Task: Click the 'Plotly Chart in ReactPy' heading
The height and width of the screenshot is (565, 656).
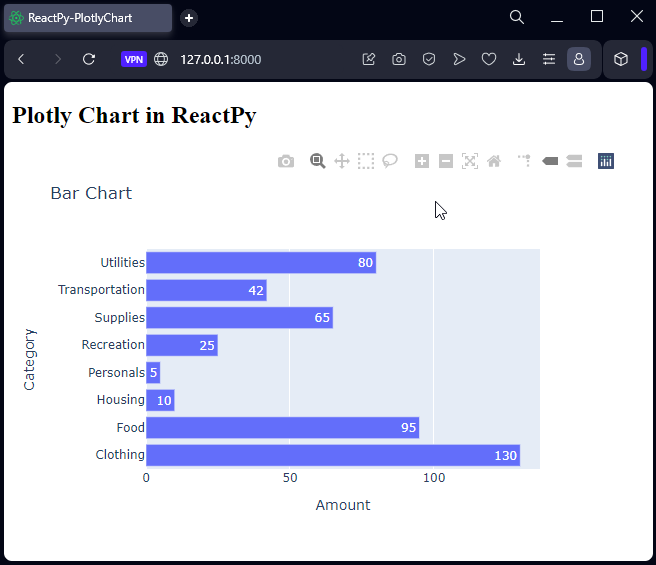Action: coord(134,115)
